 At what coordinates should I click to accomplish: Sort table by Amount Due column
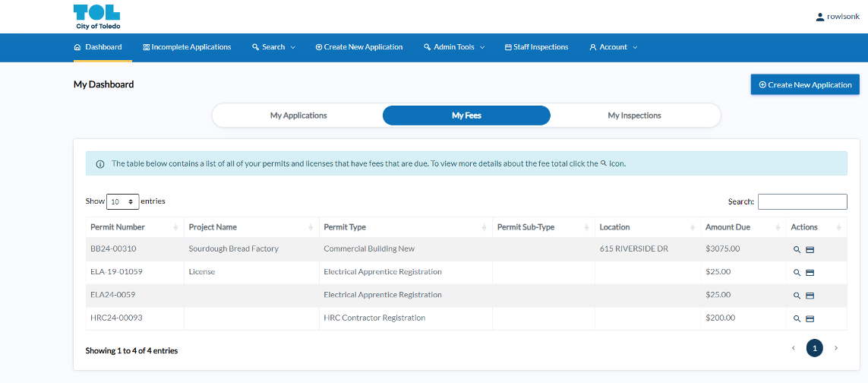(728, 227)
